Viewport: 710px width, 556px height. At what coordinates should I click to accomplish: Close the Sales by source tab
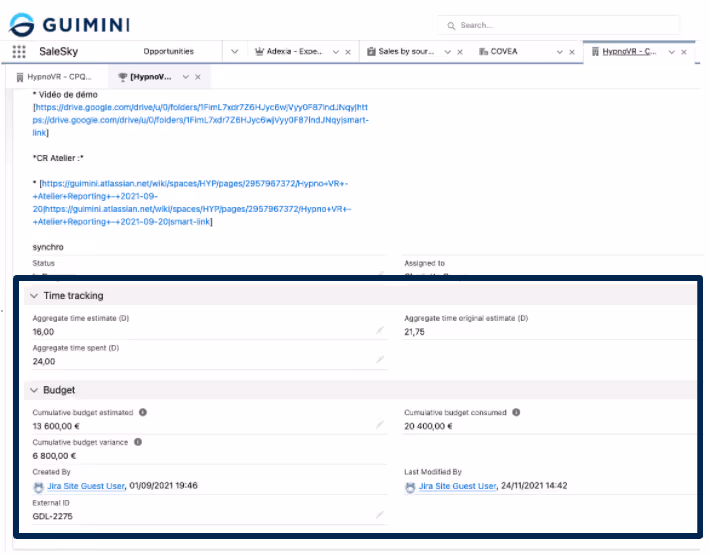click(x=460, y=52)
